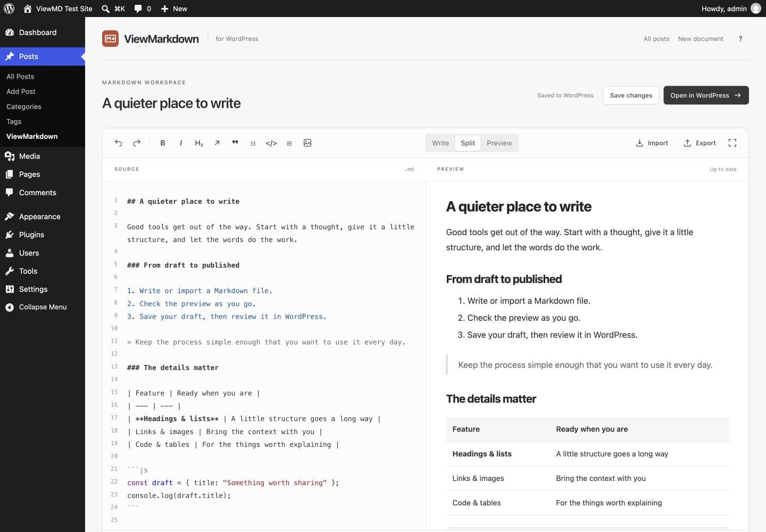Viewport: 766px width, 532px height.
Task: Click preview table header 'Feature'
Action: (x=466, y=429)
